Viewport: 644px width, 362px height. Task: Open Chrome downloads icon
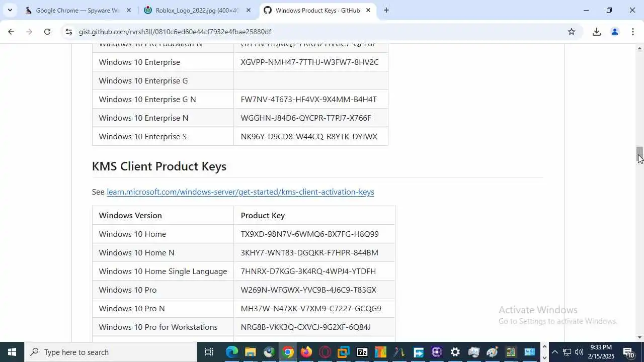tap(597, 32)
